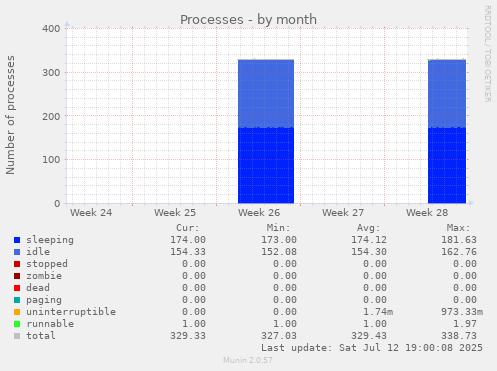Click the total current value 329.33
This screenshot has height=371, width=497.
[188, 336]
